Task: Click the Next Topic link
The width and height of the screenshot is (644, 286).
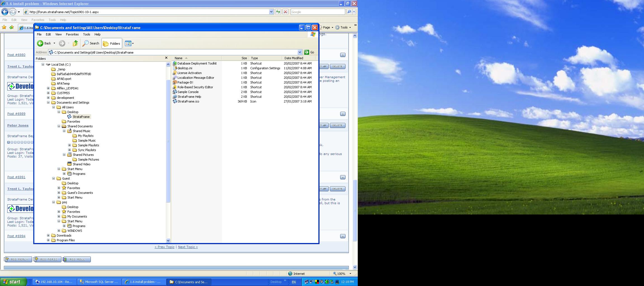Action: 188,247
